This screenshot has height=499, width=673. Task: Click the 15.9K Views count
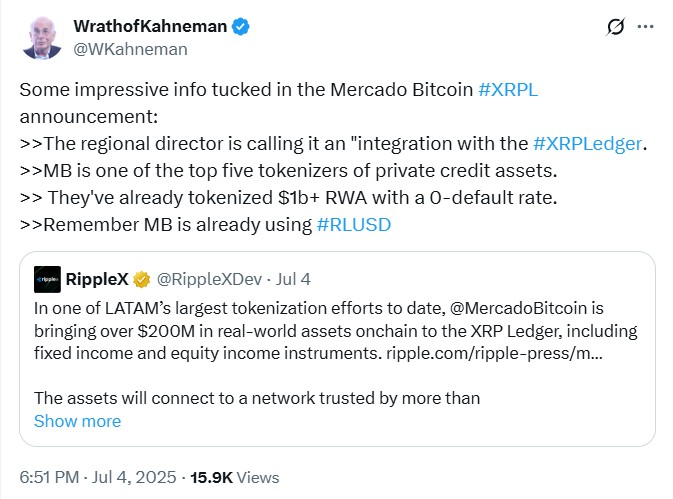(235, 478)
